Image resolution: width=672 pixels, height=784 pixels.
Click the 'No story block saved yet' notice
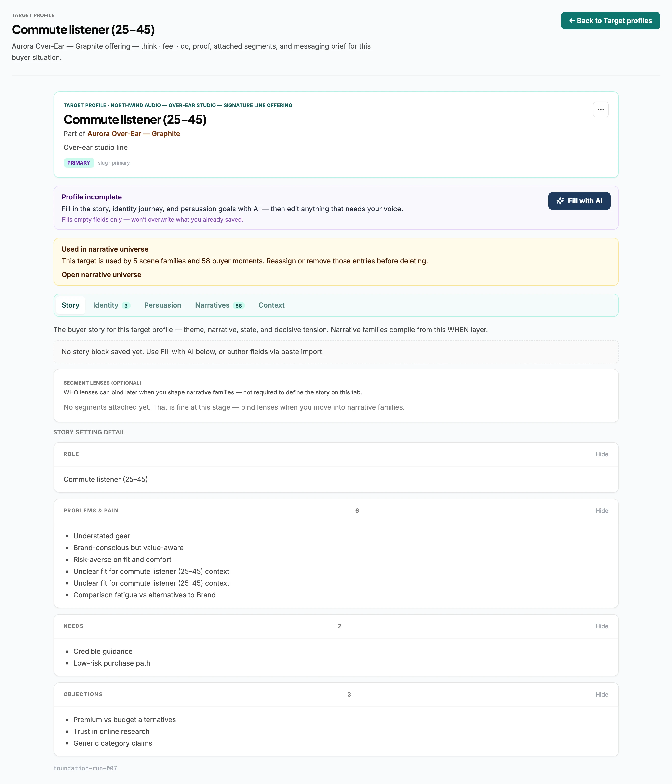(336, 352)
